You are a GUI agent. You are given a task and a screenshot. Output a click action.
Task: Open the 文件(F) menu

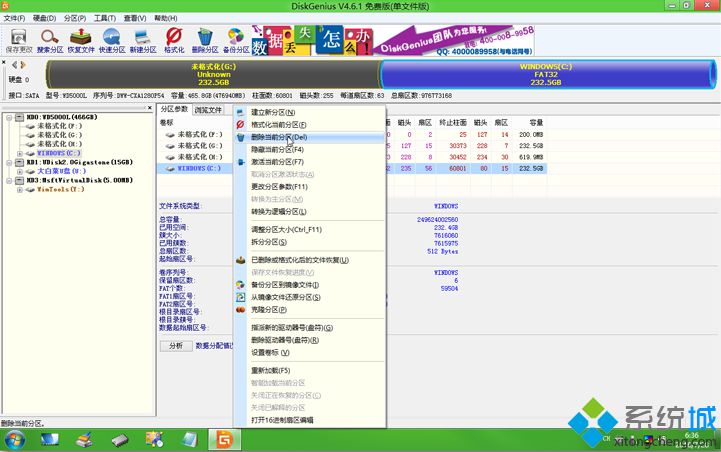coord(14,18)
